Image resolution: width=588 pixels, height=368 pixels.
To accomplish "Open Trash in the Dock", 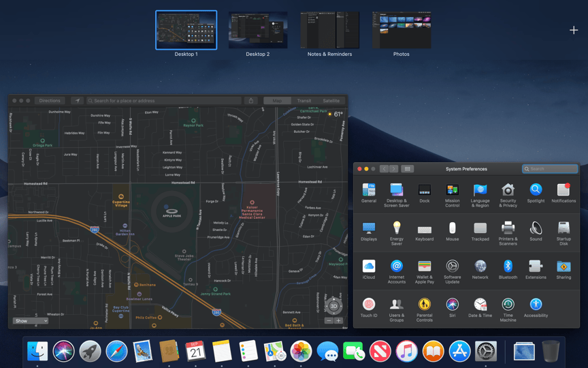I will click(x=551, y=351).
